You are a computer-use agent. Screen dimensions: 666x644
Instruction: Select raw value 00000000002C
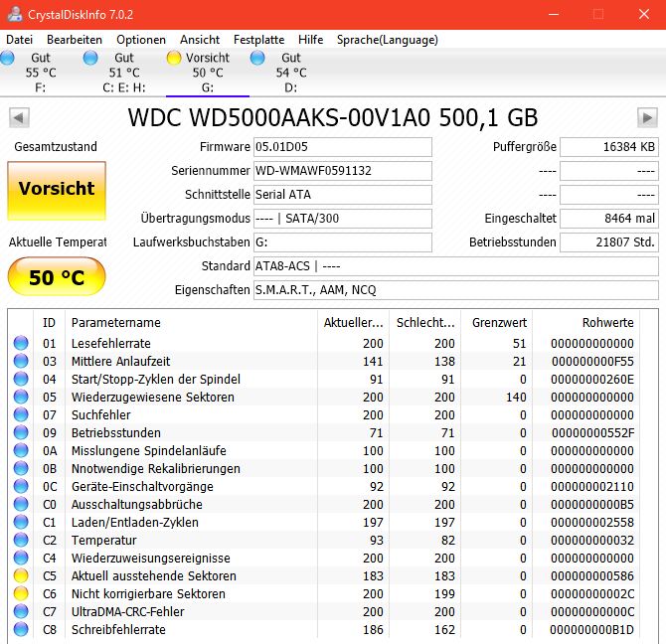592,593
